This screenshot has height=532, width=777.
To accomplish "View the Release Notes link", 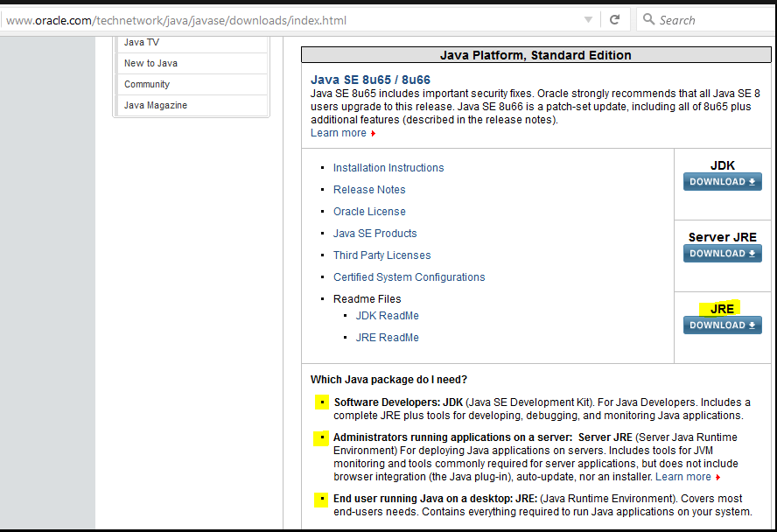I will [369, 190].
